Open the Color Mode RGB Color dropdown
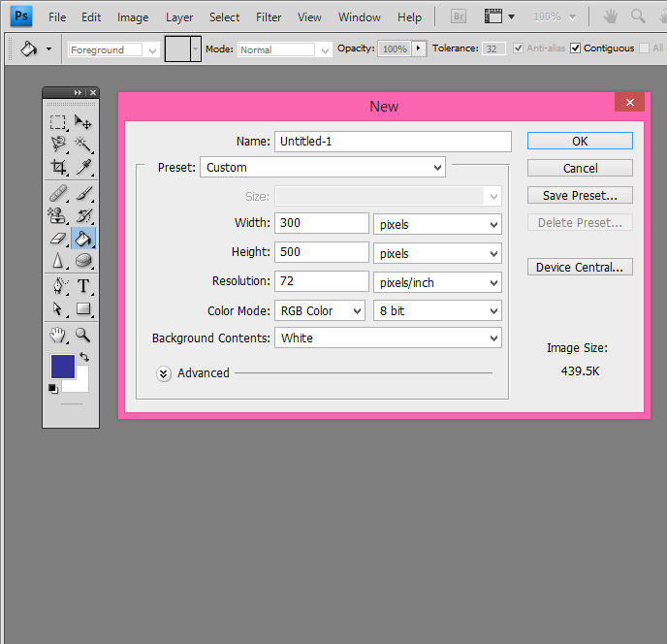Viewport: 667px width, 644px height. 320,310
